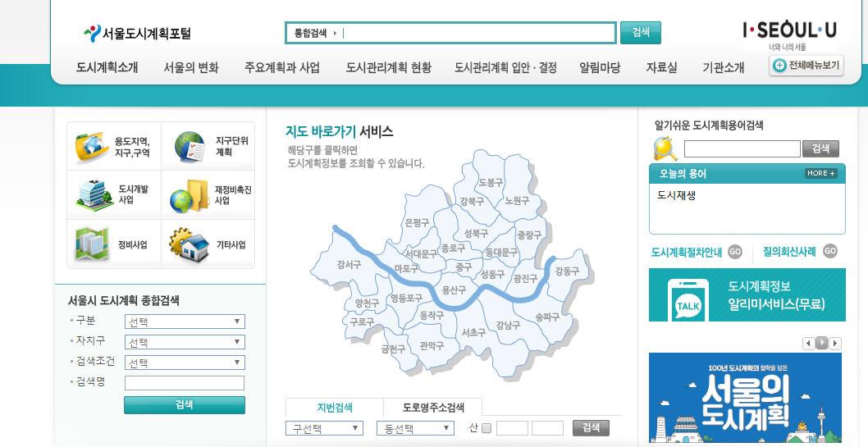Open the 도시관리계획 현황 menu
Viewport: 868px width, 447px height.
[389, 67]
